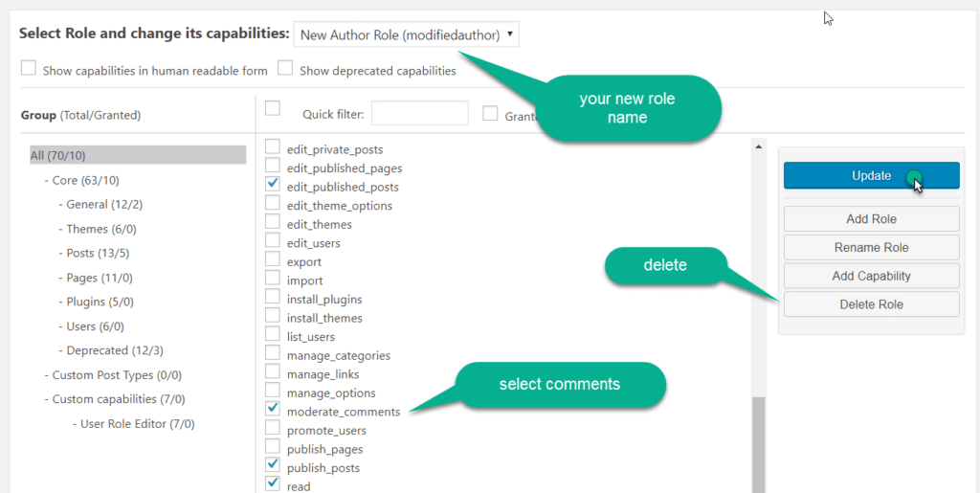Viewport: 980px width, 493px height.
Task: Click the moderate_comments label text
Action: (x=344, y=412)
